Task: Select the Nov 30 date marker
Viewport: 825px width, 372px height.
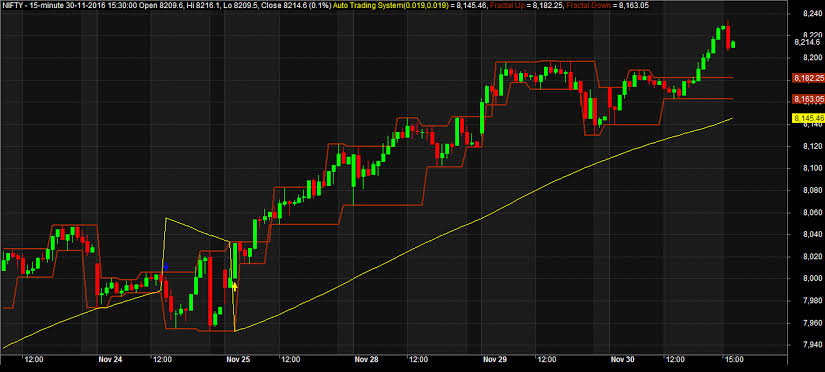Action: pos(622,360)
